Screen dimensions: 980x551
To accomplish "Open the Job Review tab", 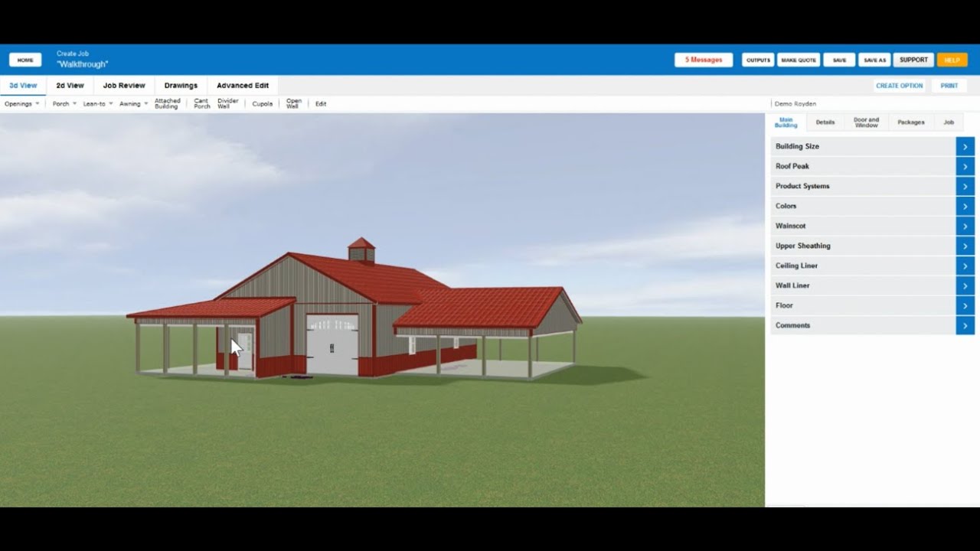I will [x=124, y=86].
